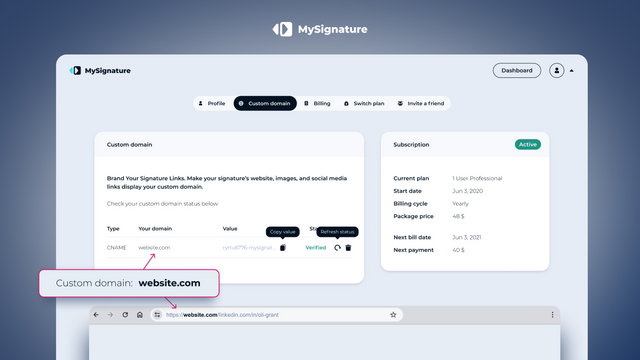Click the Subscription card title
This screenshot has width=640, height=360.
click(411, 144)
